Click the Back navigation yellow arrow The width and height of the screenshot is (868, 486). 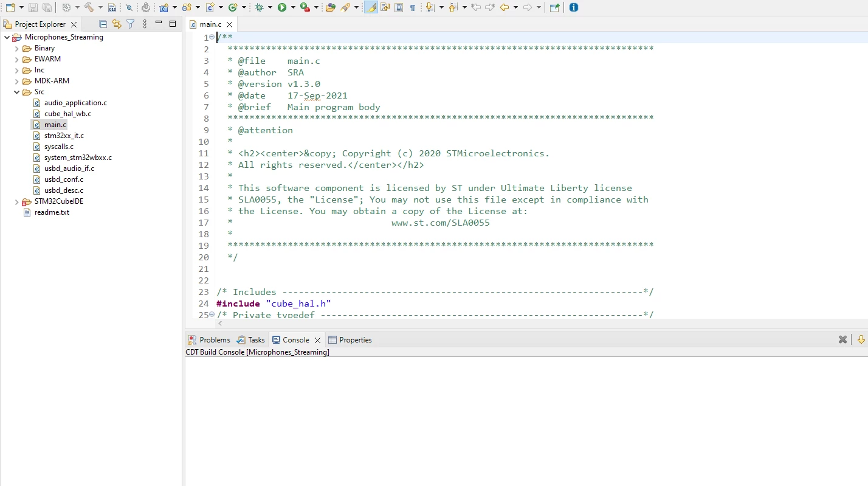[504, 7]
